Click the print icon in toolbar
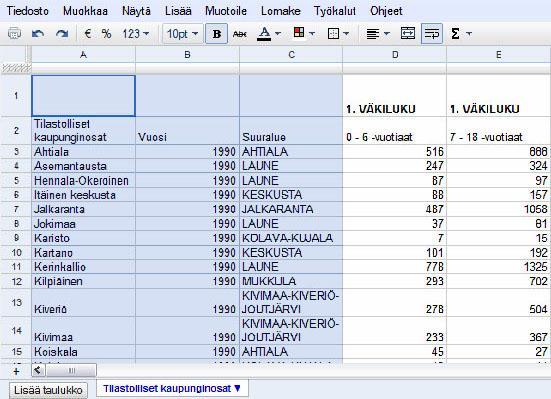551x399 pixels. tap(14, 34)
